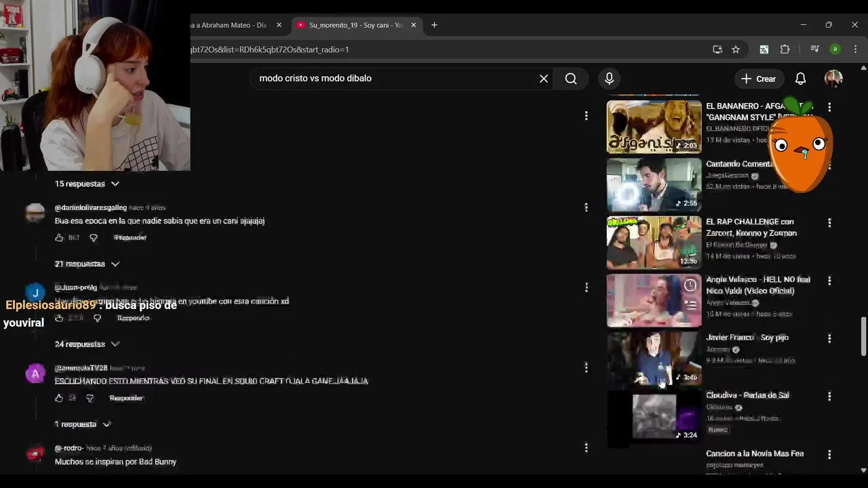
Task: Open the EL RAP CHALLENGE thumbnail
Action: pyautogui.click(x=654, y=243)
